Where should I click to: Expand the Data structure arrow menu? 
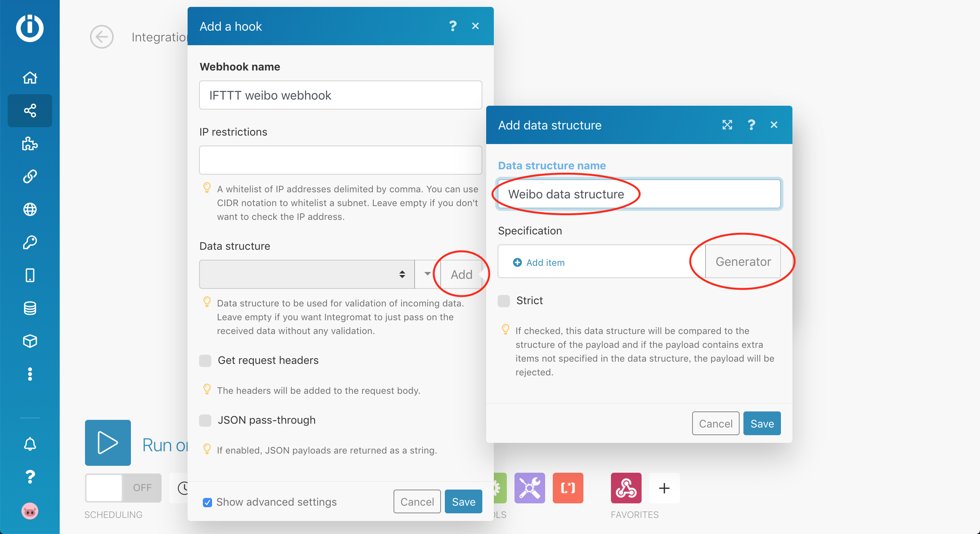pos(427,274)
